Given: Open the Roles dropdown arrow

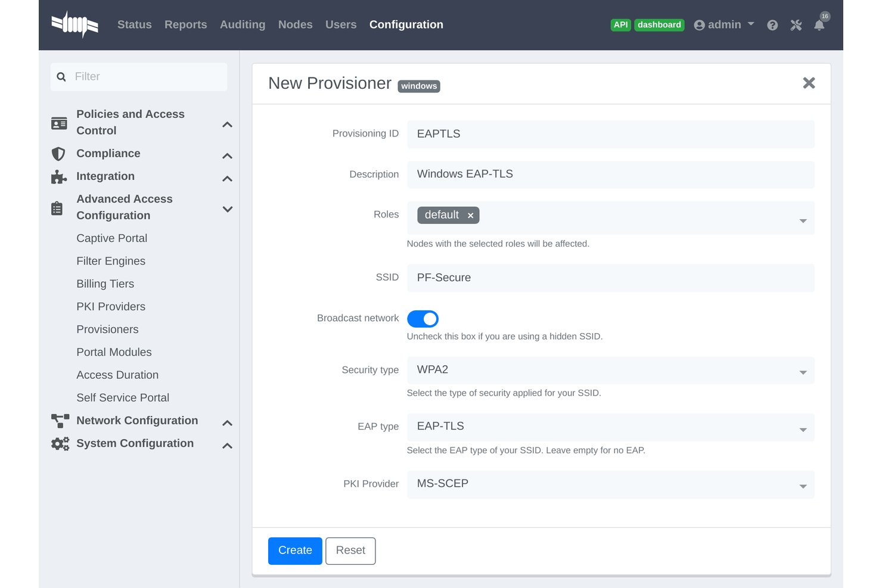Looking at the screenshot, I should (x=803, y=220).
